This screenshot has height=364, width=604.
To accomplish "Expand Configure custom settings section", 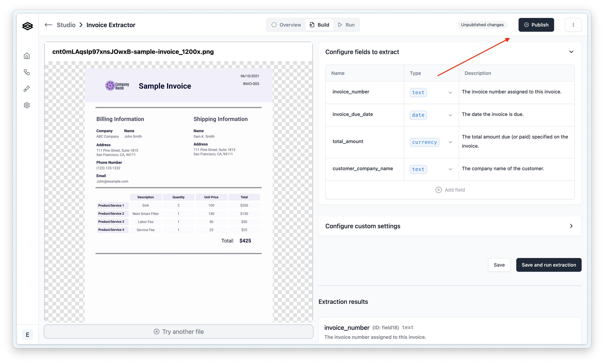I will coord(571,226).
